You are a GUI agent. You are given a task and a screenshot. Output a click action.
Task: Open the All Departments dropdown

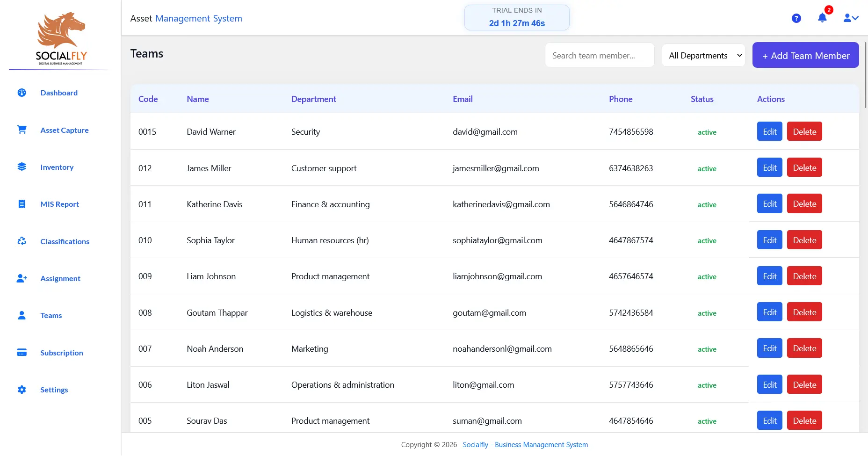pyautogui.click(x=703, y=55)
